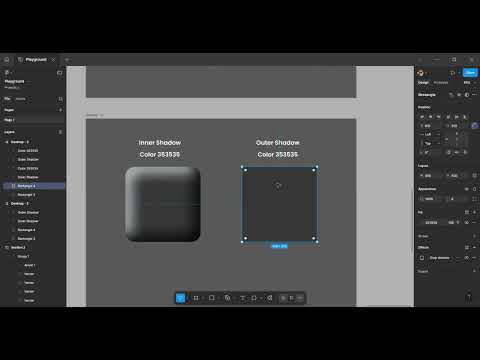Viewport: 480px width, 360px height.
Task: Click the rotation input field
Action: (430, 152)
